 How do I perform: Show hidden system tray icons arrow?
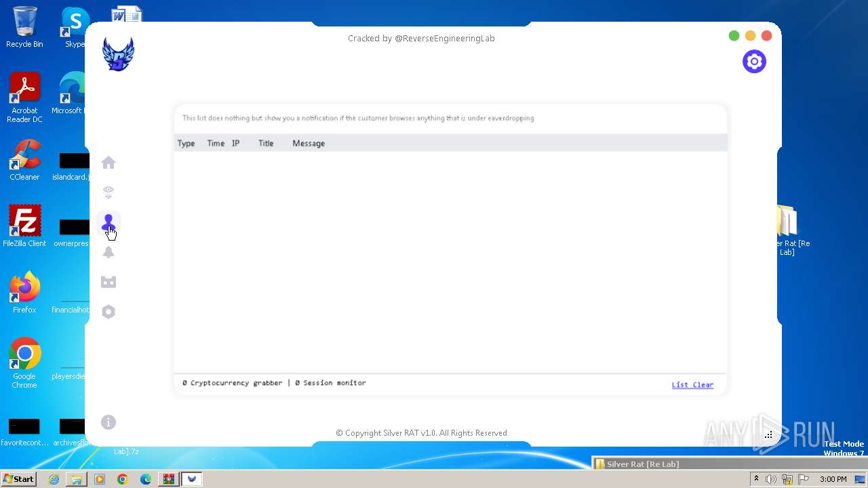[756, 479]
